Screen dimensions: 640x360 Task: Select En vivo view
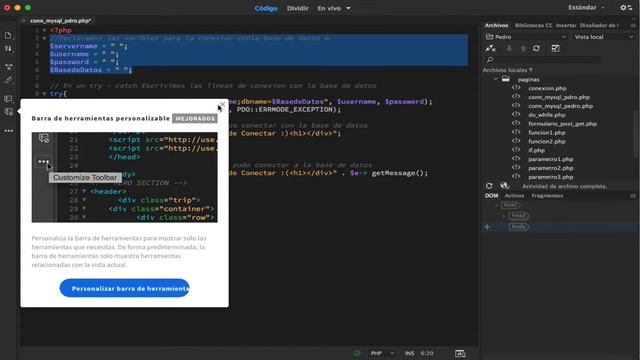[x=329, y=8]
